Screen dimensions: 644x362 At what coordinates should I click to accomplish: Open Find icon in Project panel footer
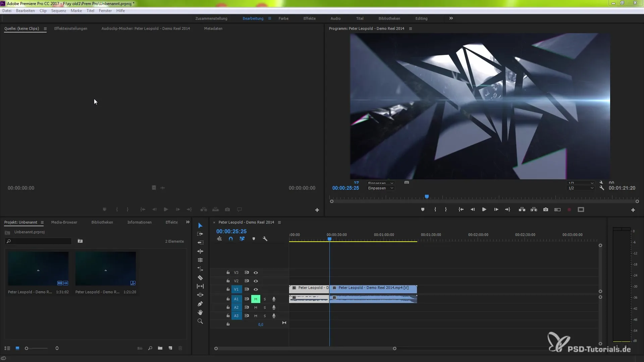(x=150, y=348)
